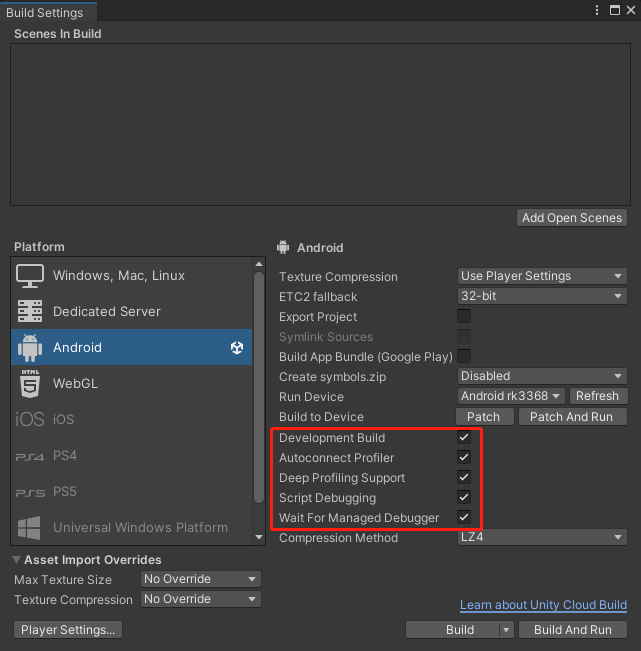Enable the Export Project checkbox

[464, 317]
